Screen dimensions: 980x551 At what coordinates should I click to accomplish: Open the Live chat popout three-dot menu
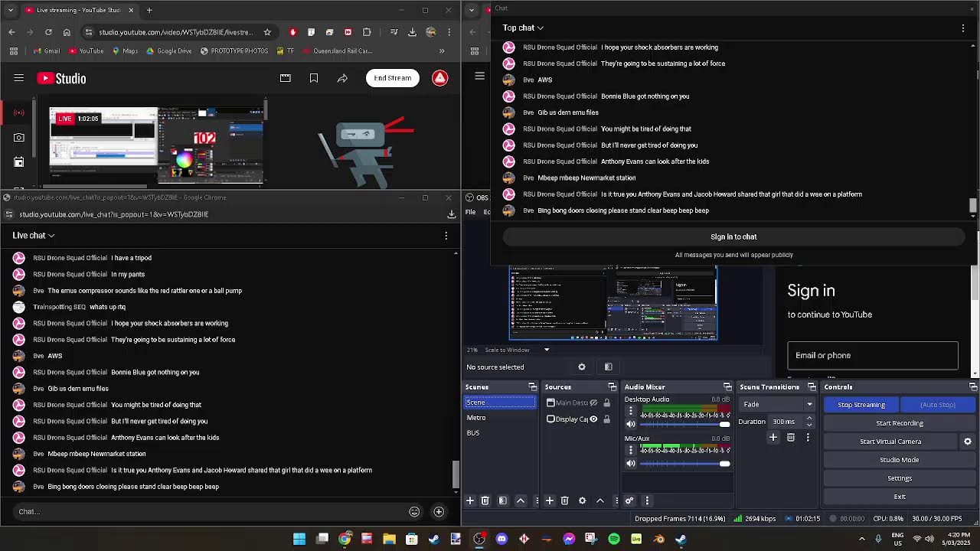tap(446, 236)
